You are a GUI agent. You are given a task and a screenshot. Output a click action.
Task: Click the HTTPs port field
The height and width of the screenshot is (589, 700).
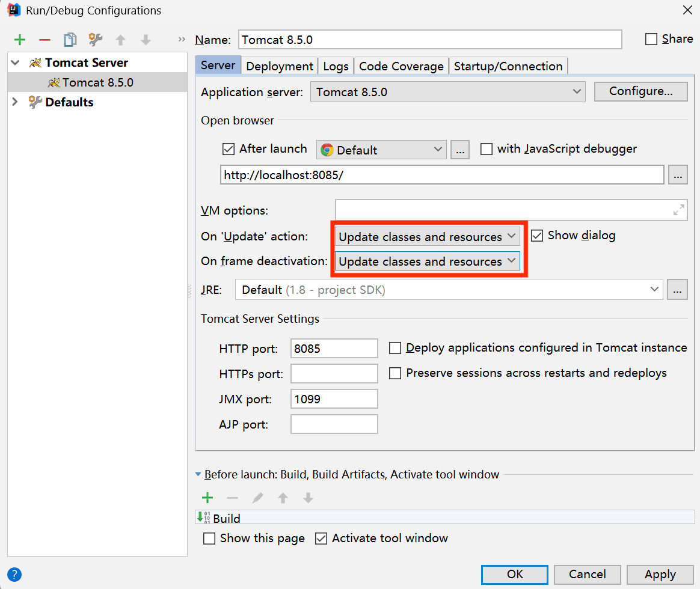tap(334, 373)
